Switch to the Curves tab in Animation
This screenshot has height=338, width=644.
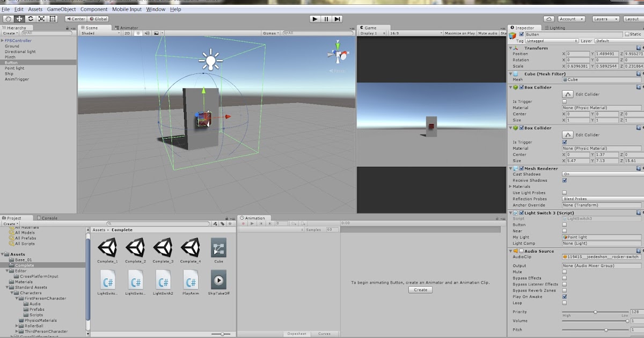coord(324,333)
